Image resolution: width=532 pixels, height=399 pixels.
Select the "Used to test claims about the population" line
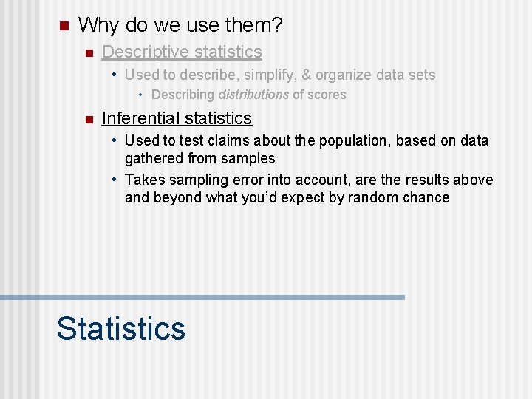(307, 140)
